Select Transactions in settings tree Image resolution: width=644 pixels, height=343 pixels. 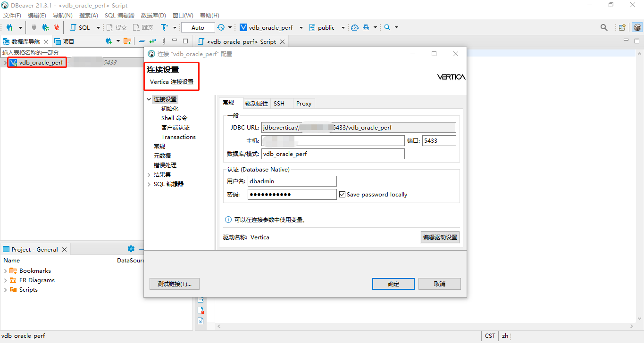click(x=178, y=137)
